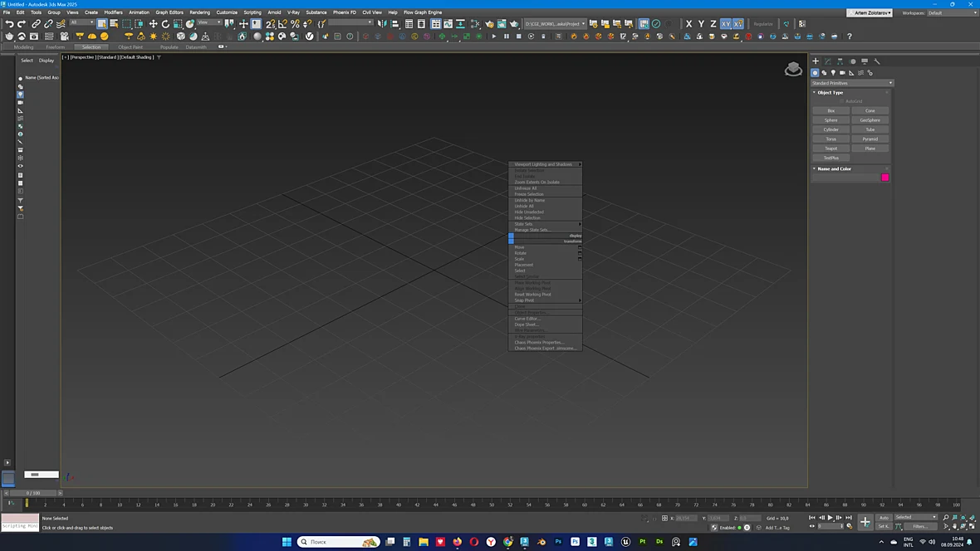This screenshot has width=980, height=551.
Task: Open the Phoenix FD menu
Action: [345, 12]
